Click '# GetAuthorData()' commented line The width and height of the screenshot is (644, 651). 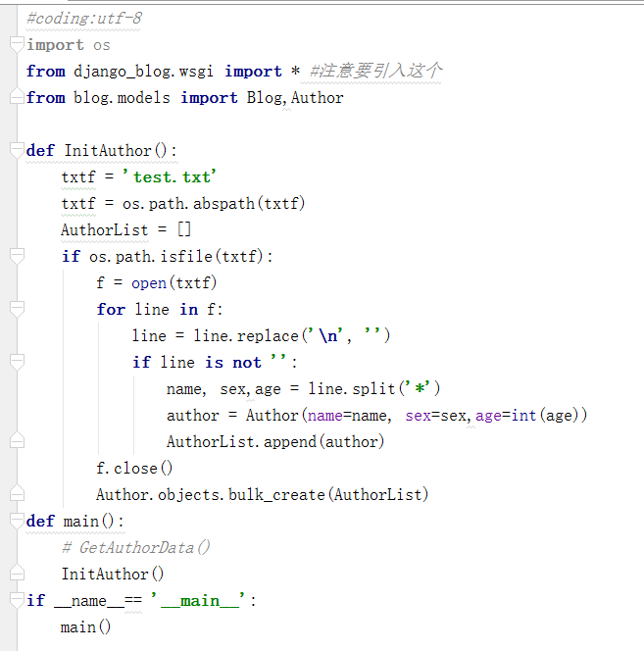point(136,548)
